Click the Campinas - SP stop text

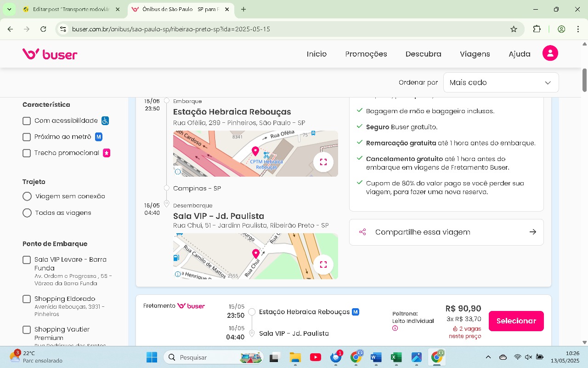coord(197,189)
